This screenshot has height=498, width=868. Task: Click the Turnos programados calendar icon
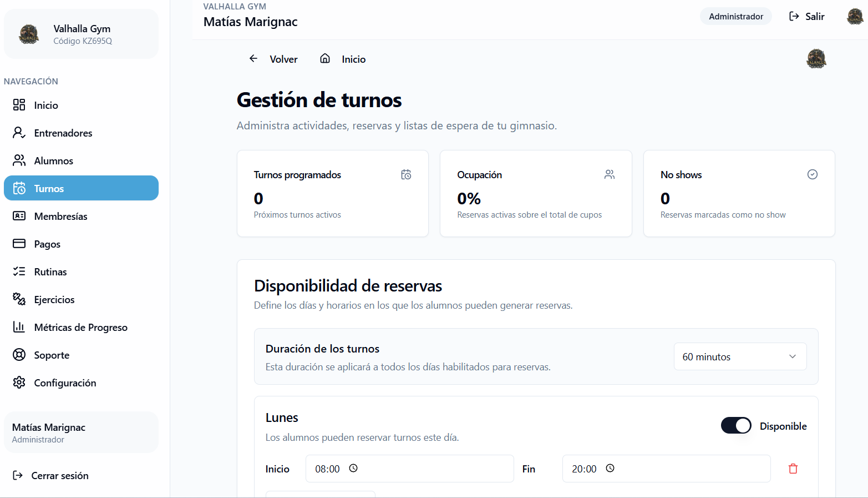tap(406, 175)
